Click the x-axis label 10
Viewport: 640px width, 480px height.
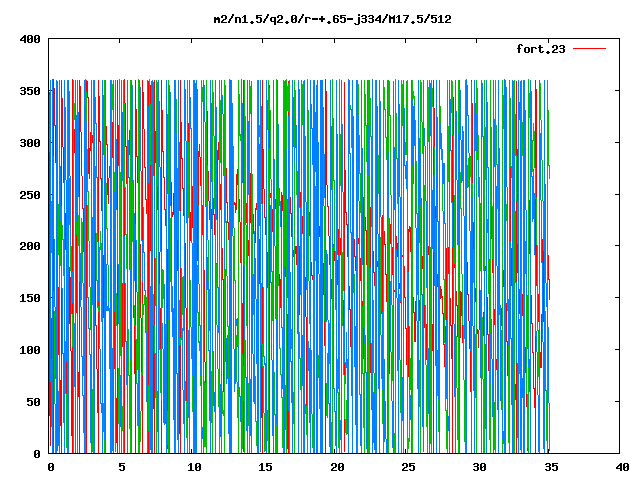point(194,467)
